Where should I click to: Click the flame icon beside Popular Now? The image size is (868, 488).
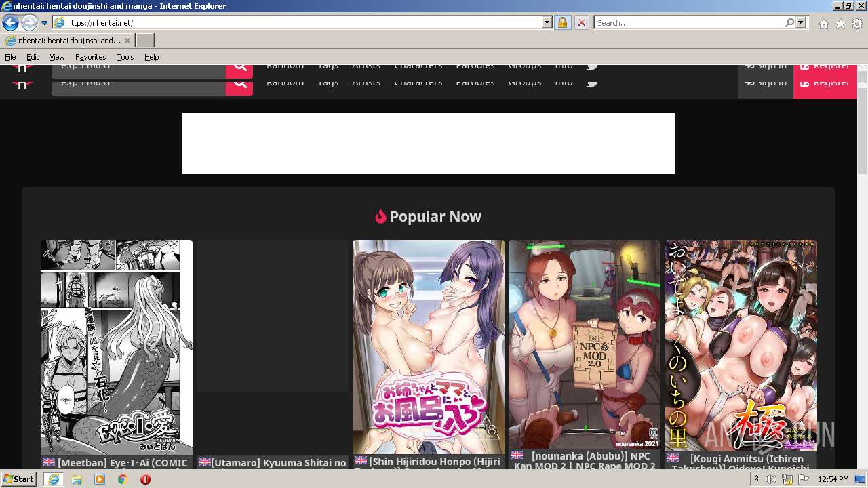click(380, 217)
